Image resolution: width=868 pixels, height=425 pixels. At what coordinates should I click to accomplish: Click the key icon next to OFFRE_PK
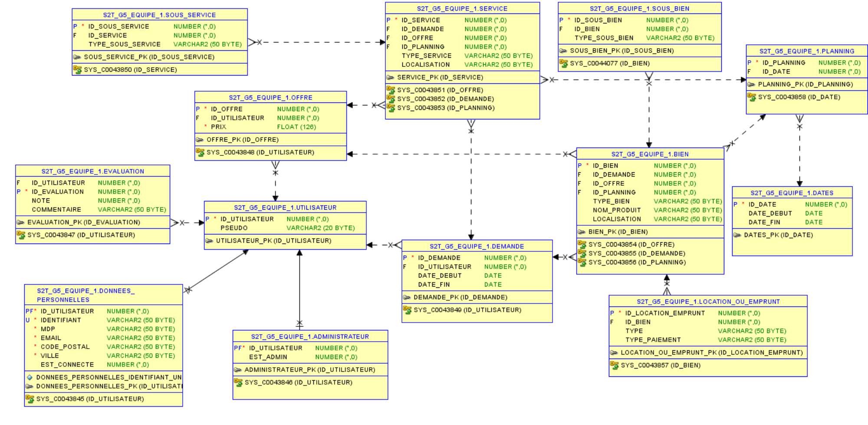(x=200, y=140)
